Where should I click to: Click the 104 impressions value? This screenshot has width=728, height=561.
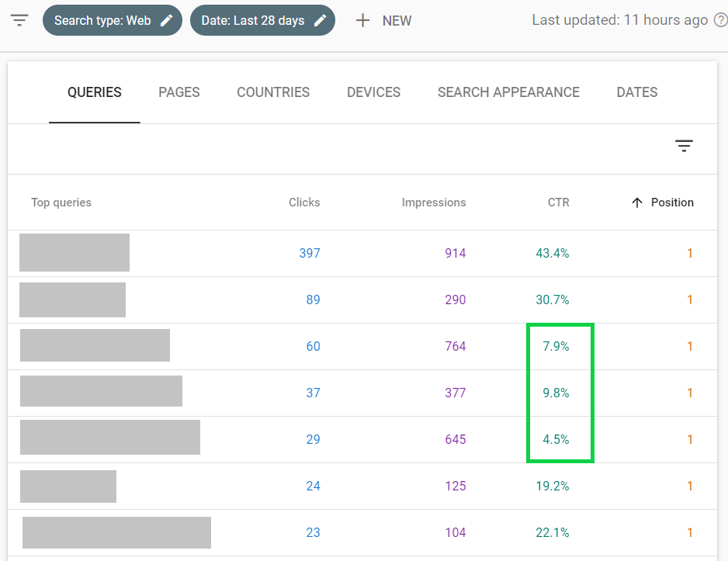[455, 533]
